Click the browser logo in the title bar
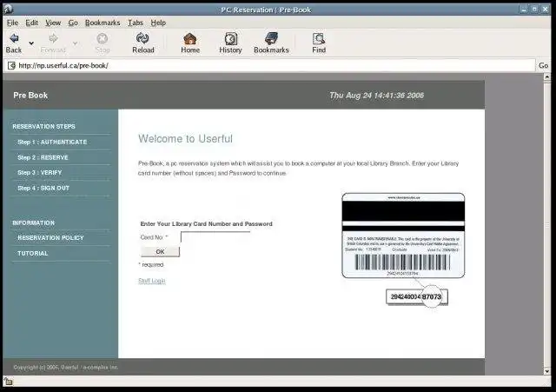This screenshot has height=392, width=556. [9, 9]
